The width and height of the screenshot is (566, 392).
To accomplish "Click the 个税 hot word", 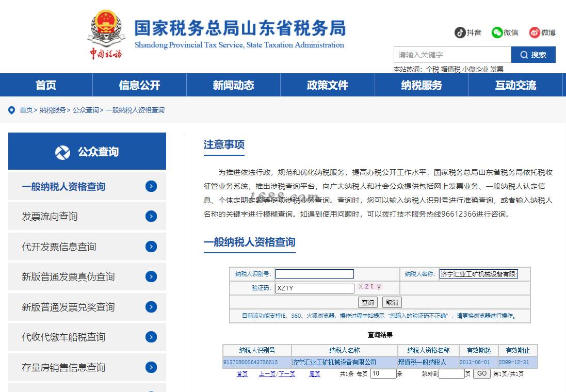I will point(432,69).
